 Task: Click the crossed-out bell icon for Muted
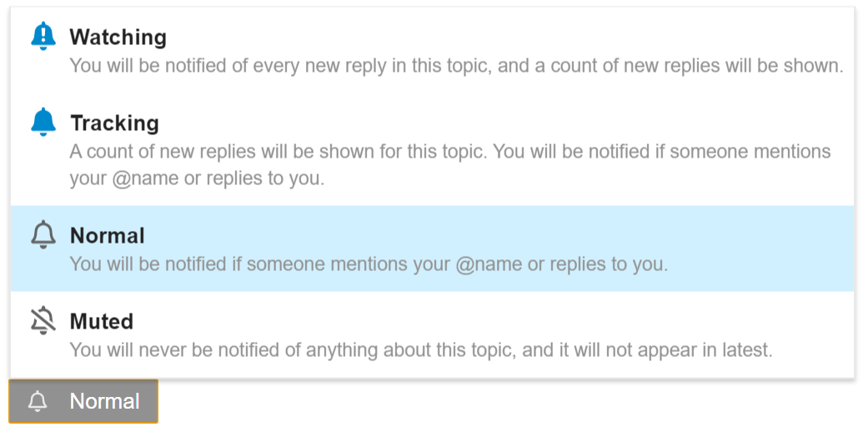tap(43, 321)
